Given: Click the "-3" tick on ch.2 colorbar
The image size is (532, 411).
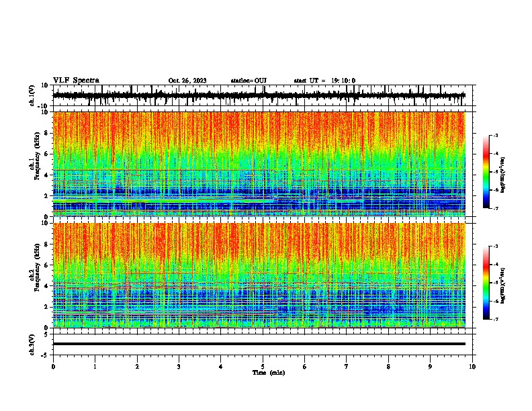Looking at the screenshot, I should 495,246.
